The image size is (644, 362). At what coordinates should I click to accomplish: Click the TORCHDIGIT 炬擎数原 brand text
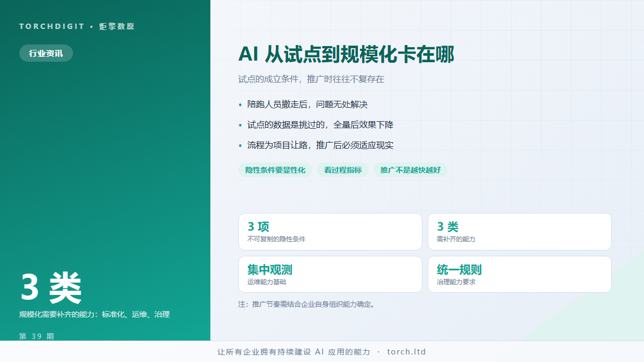pos(77,26)
